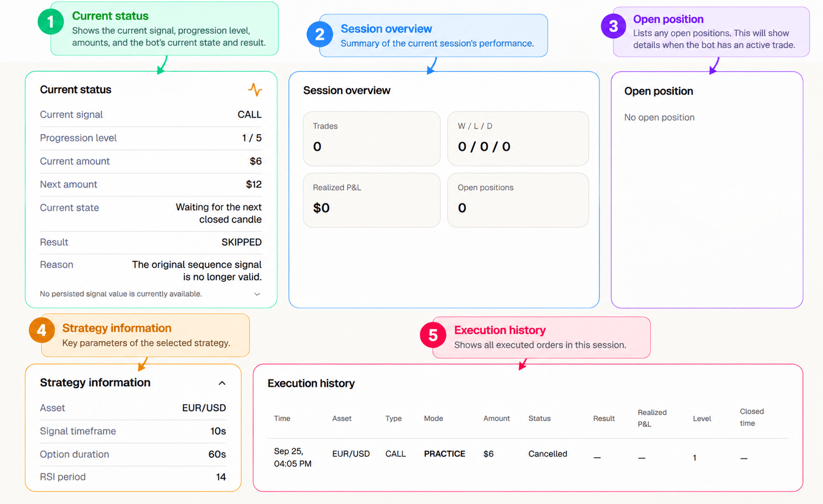Click the Status column header
823x504 pixels.
coord(539,419)
